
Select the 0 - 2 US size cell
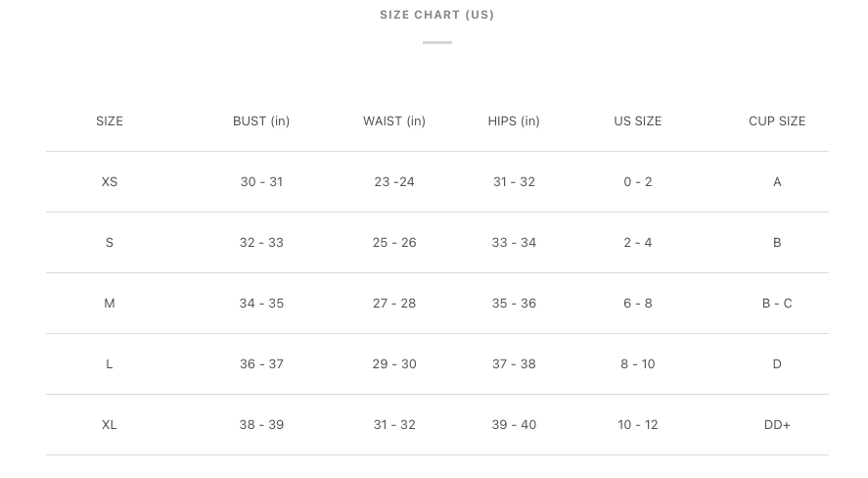(x=638, y=182)
